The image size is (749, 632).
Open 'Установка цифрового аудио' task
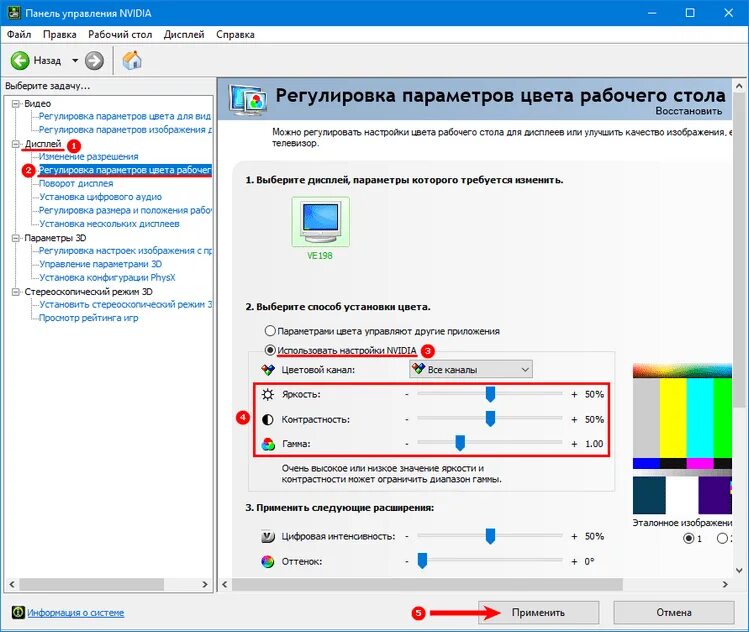100,197
